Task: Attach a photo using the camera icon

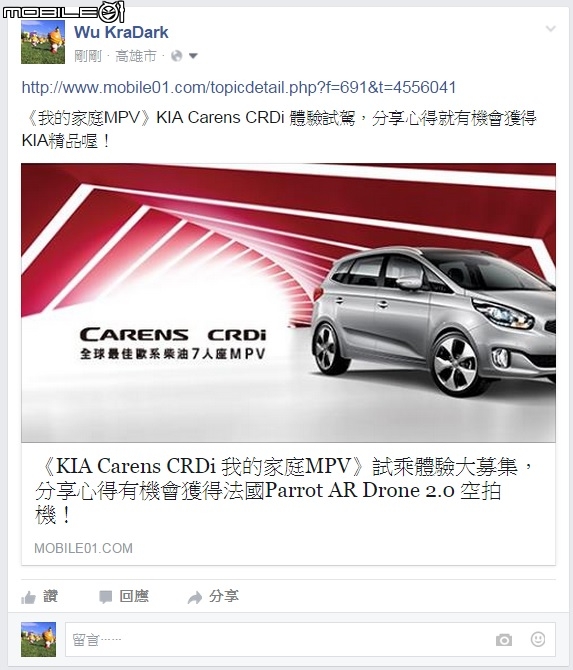Action: tap(504, 640)
